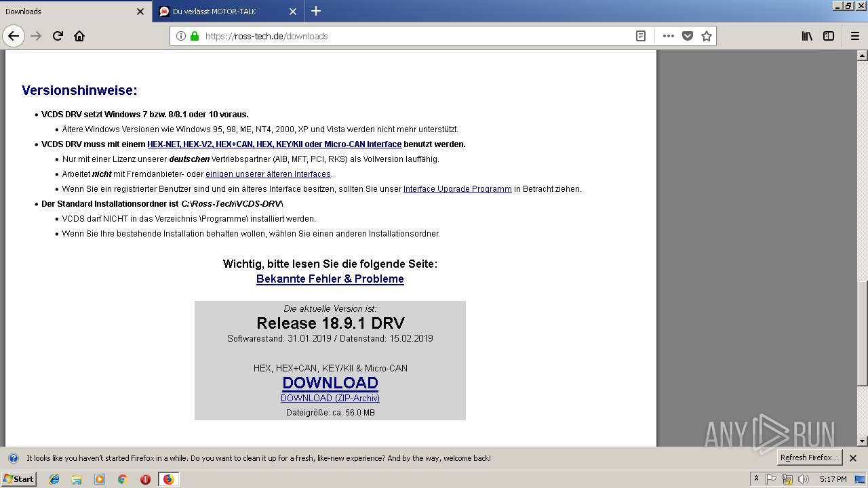Restore down the Firefox window
Viewport: 868px width, 488px height.
[x=848, y=6]
